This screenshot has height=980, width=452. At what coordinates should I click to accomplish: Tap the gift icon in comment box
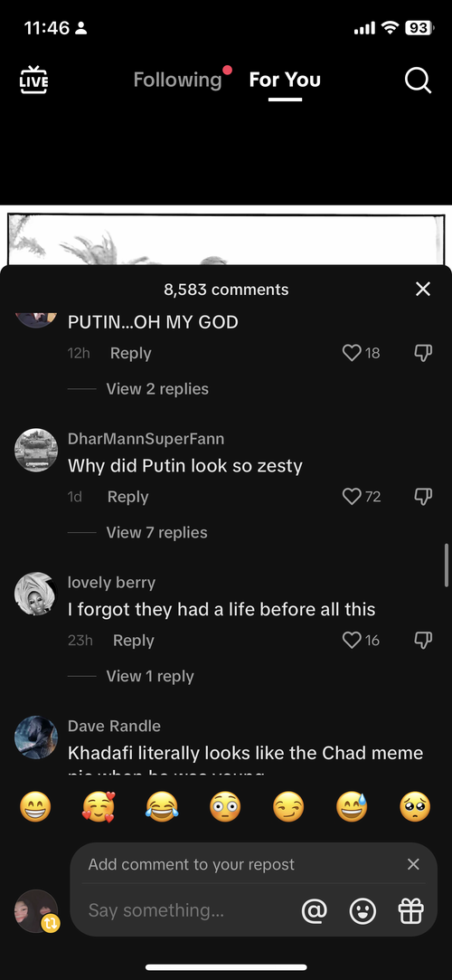(x=410, y=910)
